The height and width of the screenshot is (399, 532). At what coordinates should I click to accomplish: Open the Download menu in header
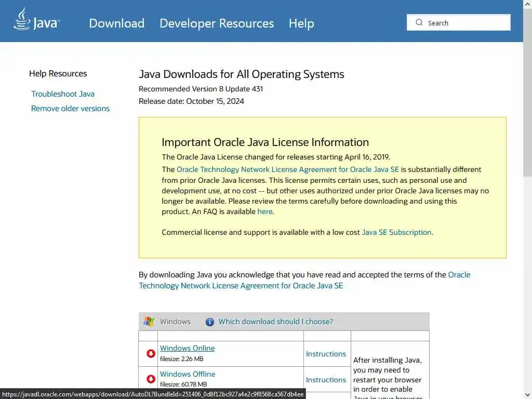pos(117,23)
